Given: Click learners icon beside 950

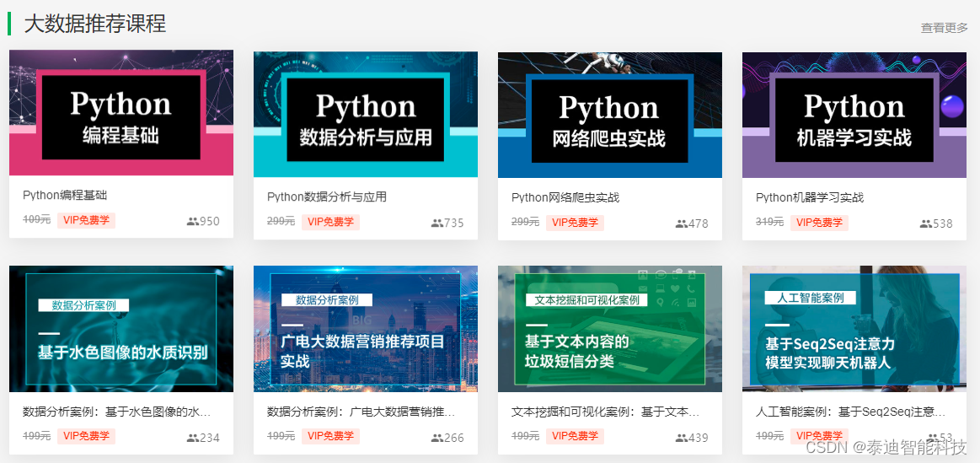Looking at the screenshot, I should click(192, 222).
